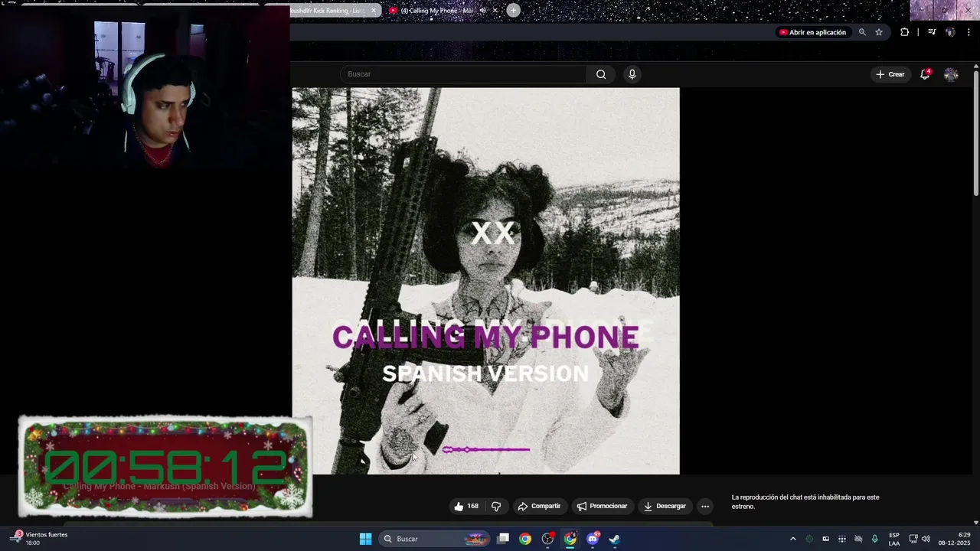This screenshot has width=980, height=551.
Task: Focus the YouTube Buscar search field
Action: point(464,74)
